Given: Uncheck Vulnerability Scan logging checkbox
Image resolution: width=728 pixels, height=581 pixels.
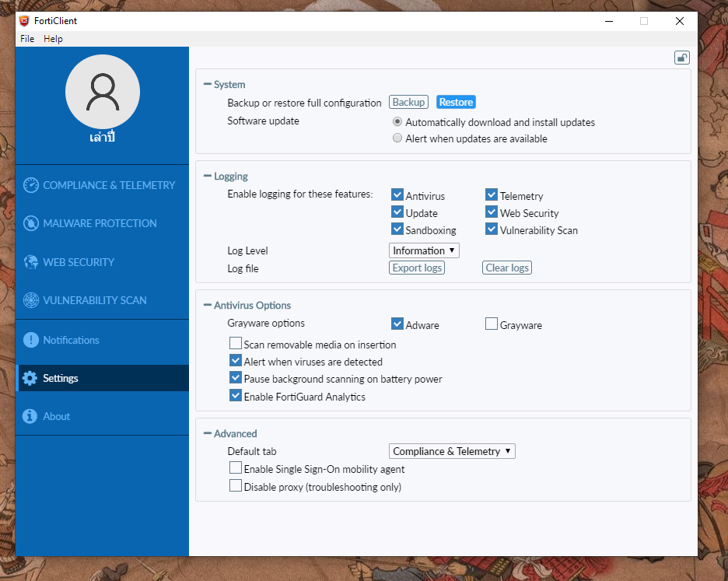Looking at the screenshot, I should (x=492, y=229).
